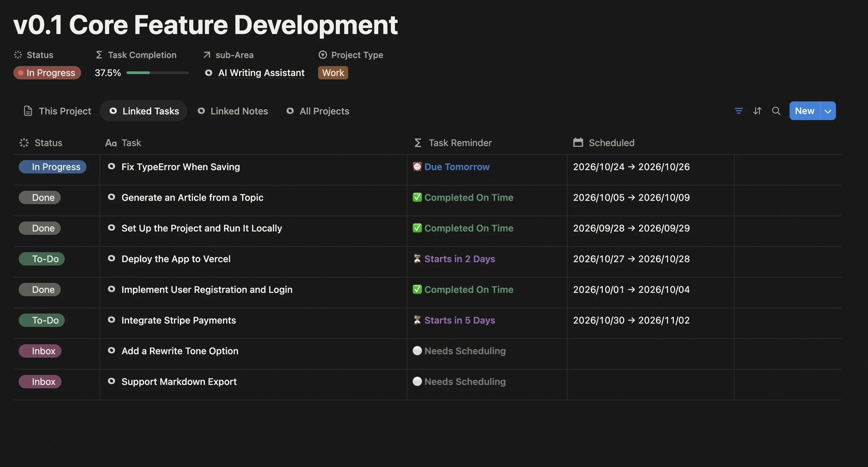The width and height of the screenshot is (868, 467).
Task: Click the 2026/10/24 → 2026/10/26 scheduled date
Action: [x=631, y=167]
